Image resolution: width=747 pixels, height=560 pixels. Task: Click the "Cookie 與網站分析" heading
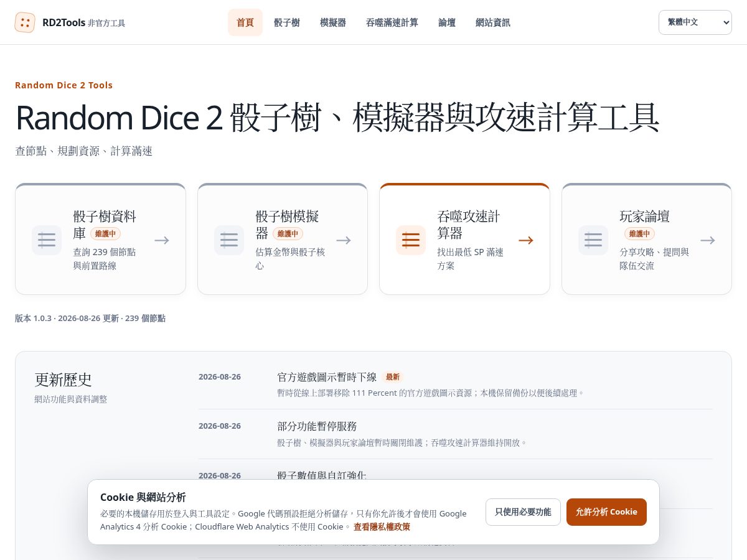143,497
